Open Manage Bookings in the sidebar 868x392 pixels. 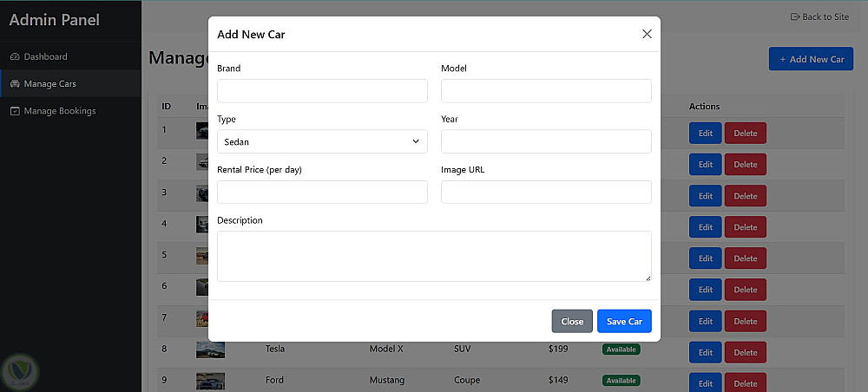pyautogui.click(x=59, y=111)
